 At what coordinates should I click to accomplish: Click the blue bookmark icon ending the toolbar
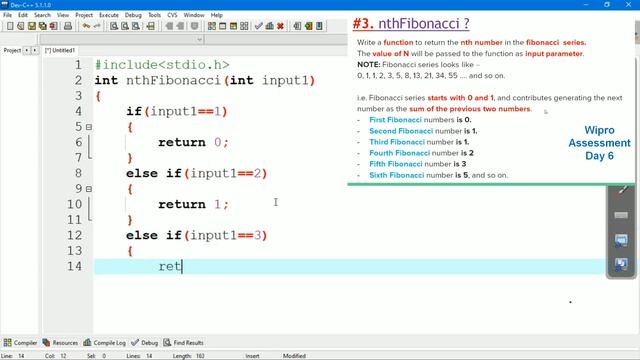pyautogui.click(x=319, y=26)
